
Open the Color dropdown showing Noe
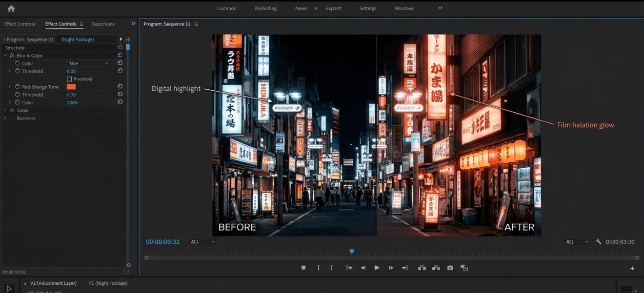coord(89,63)
